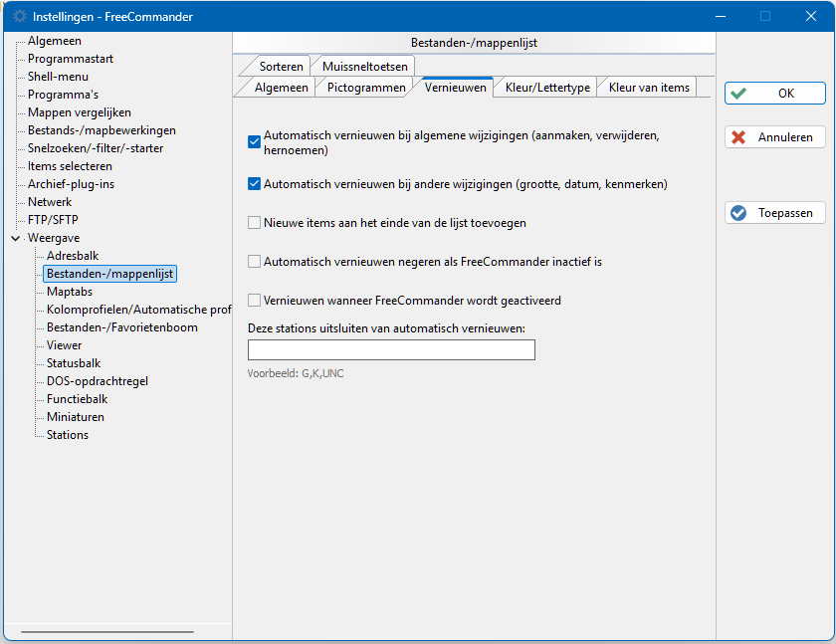836x644 pixels.
Task: Select FTP/SFTP settings
Action: point(53,220)
